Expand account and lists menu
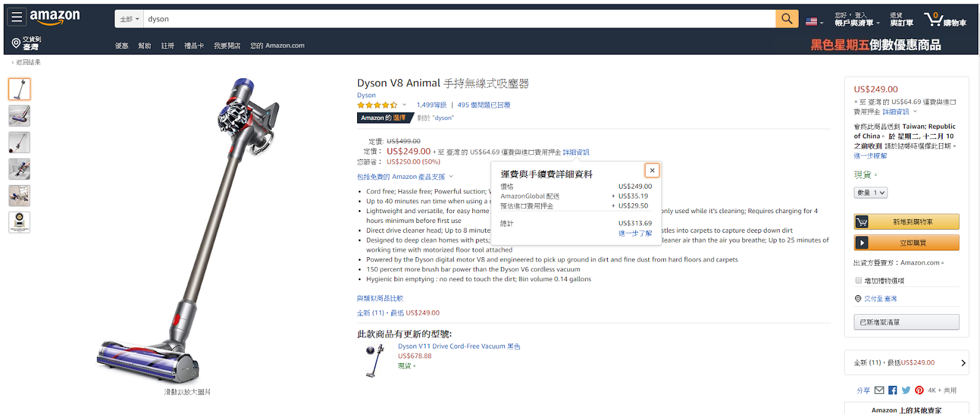This screenshot has height=414, width=980. point(857,20)
